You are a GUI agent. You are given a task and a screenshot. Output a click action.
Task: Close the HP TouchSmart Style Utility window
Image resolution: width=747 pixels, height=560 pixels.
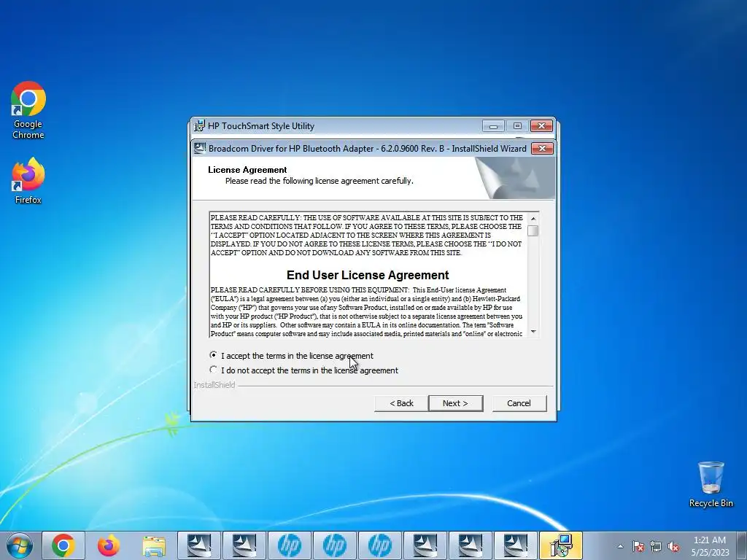[541, 126]
